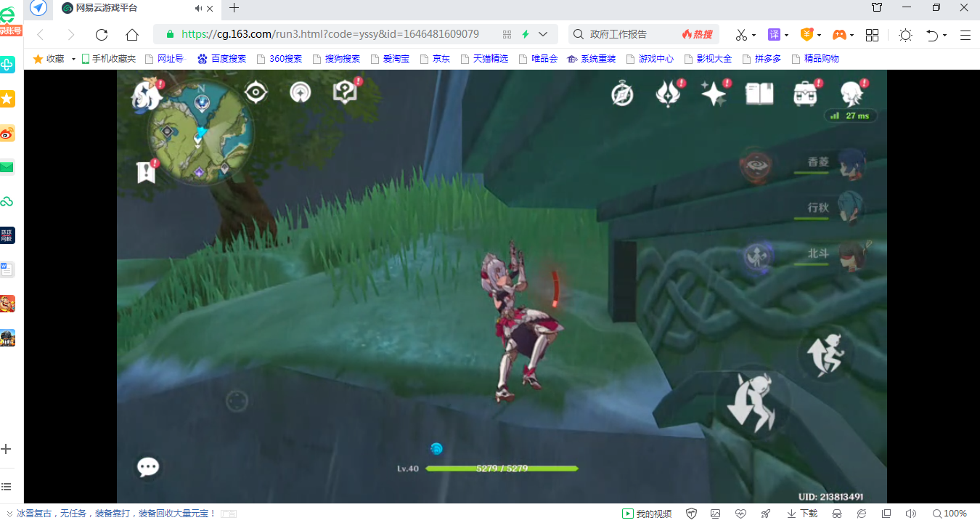Open the extensions grid icon
Image resolution: width=980 pixels, height=523 pixels.
tap(873, 35)
